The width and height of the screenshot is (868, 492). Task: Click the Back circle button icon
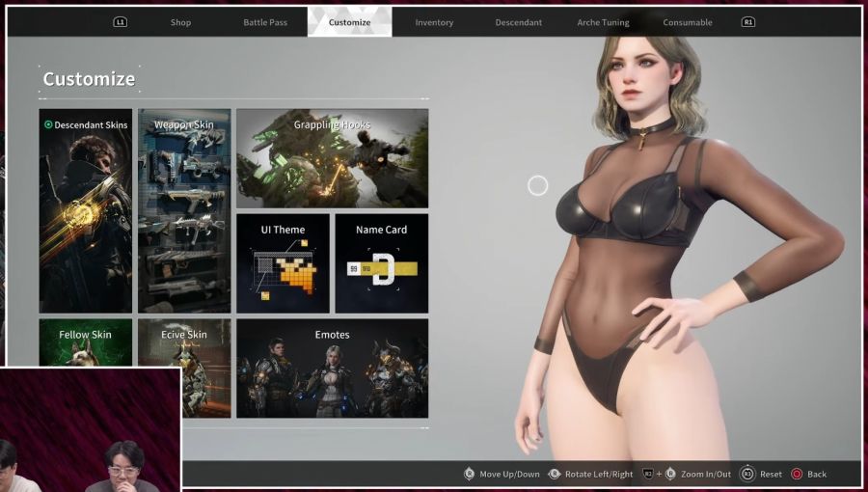[797, 475]
